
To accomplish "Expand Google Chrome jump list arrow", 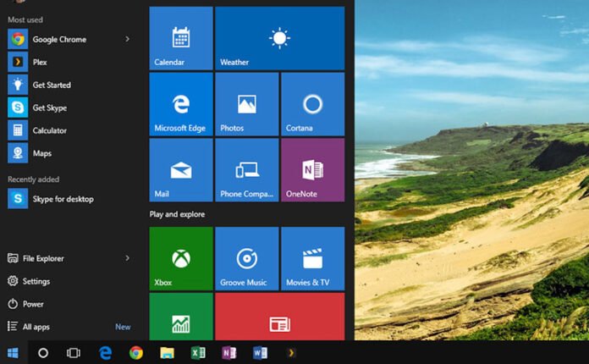I will pos(127,39).
